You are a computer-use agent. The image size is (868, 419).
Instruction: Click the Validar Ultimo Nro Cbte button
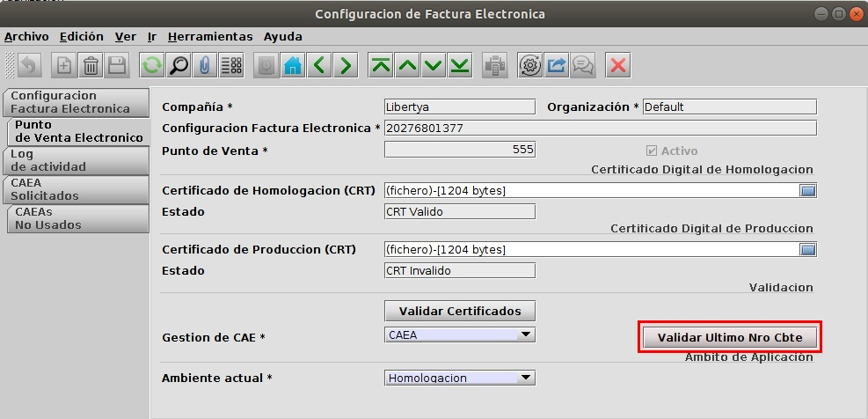730,337
